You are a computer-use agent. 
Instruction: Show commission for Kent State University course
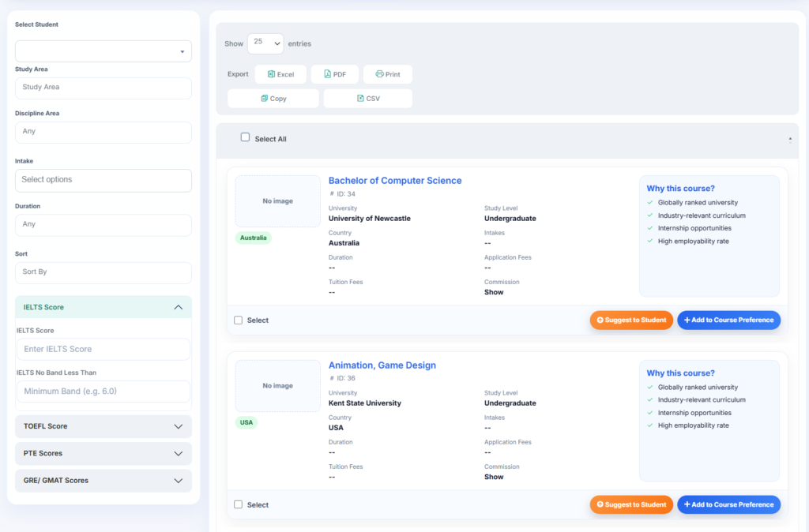point(494,477)
